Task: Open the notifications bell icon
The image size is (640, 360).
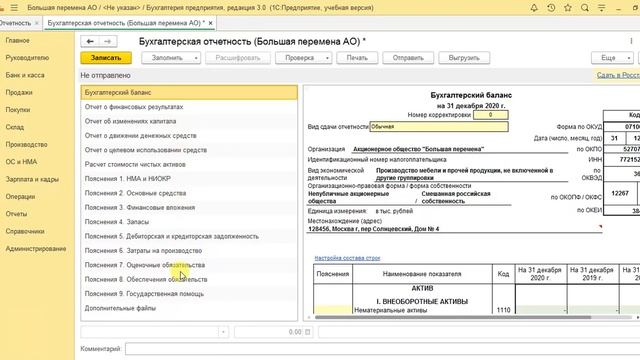Action: pos(534,8)
